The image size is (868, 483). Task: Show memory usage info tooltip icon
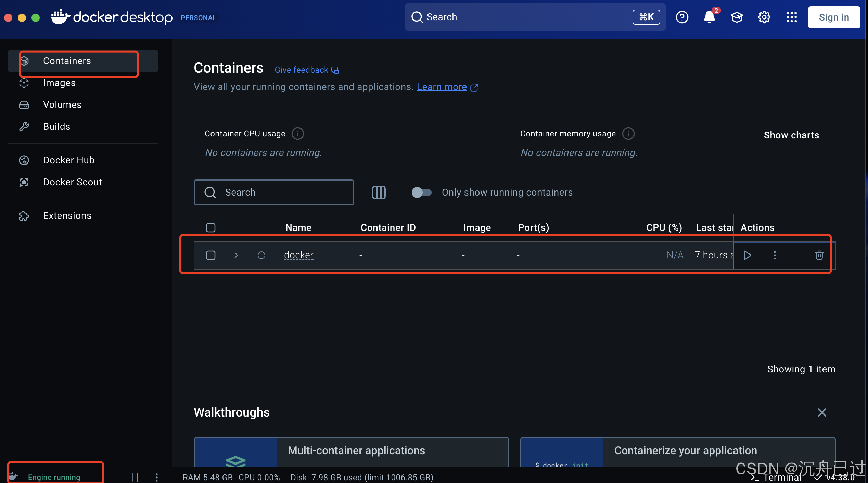pos(628,134)
